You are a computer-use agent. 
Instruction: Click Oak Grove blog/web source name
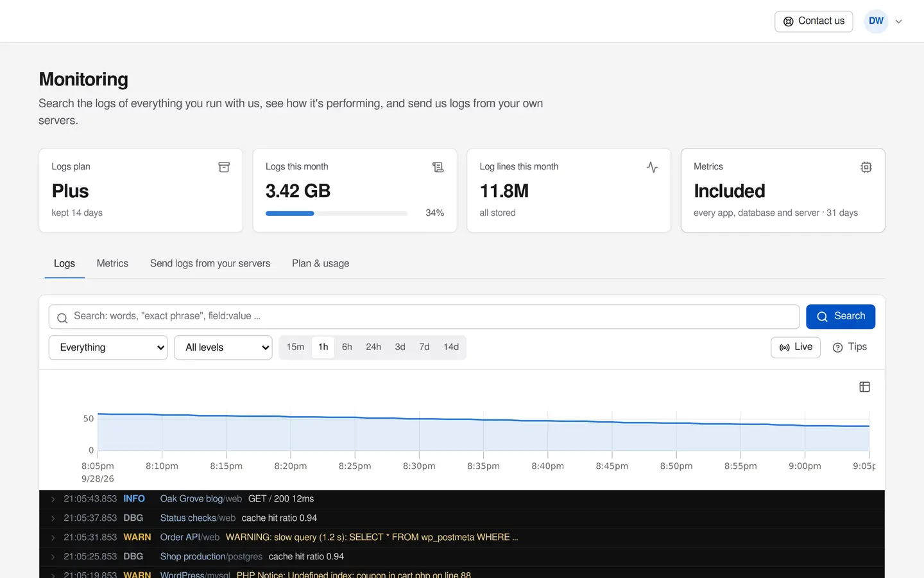[201, 499]
